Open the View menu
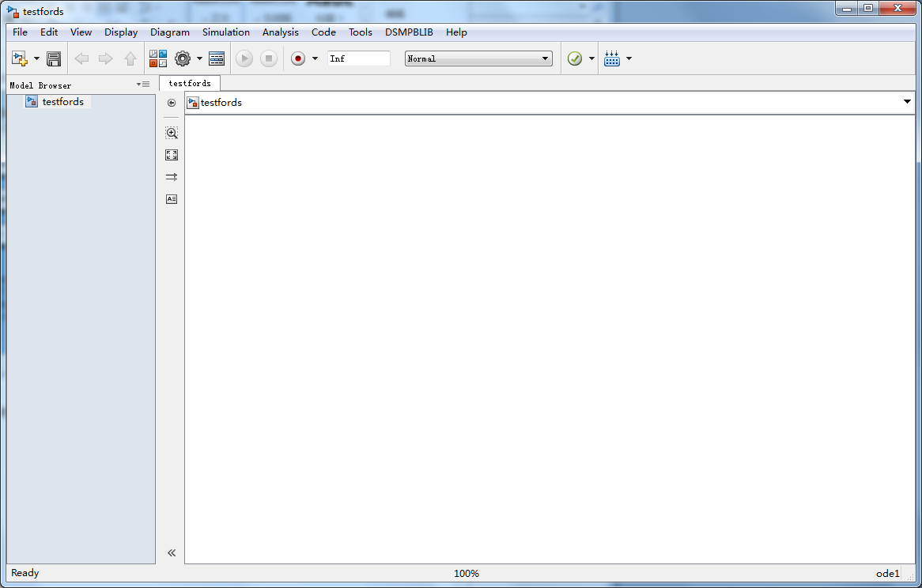 (x=81, y=32)
